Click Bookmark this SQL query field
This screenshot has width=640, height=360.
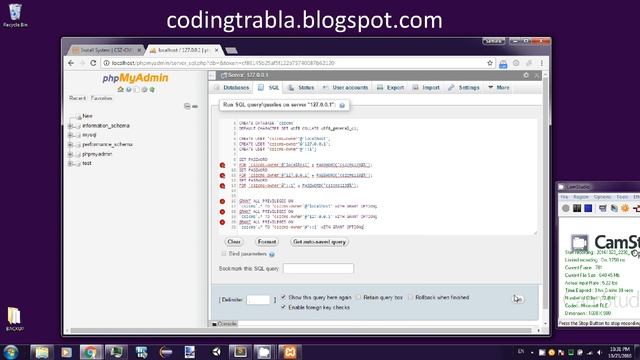318,269
